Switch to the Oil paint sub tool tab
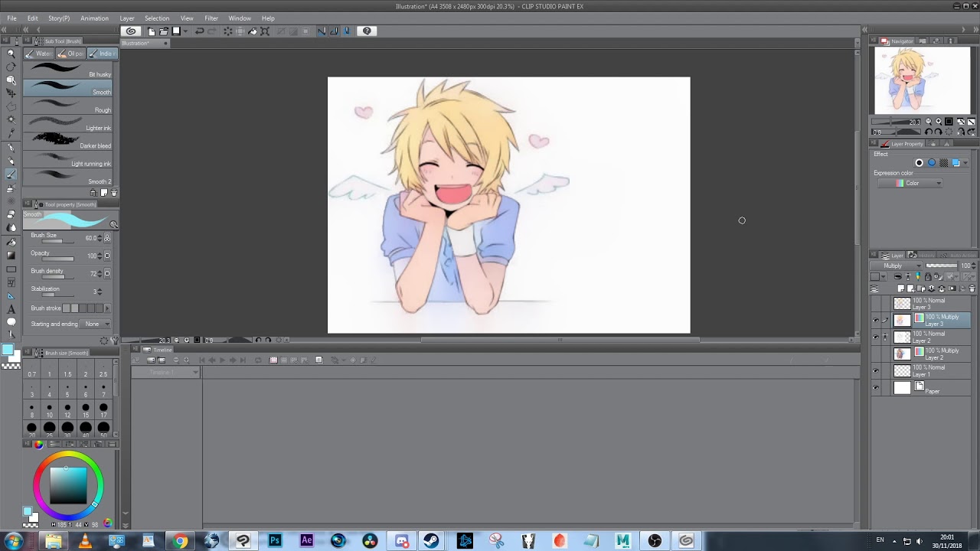 click(x=72, y=54)
